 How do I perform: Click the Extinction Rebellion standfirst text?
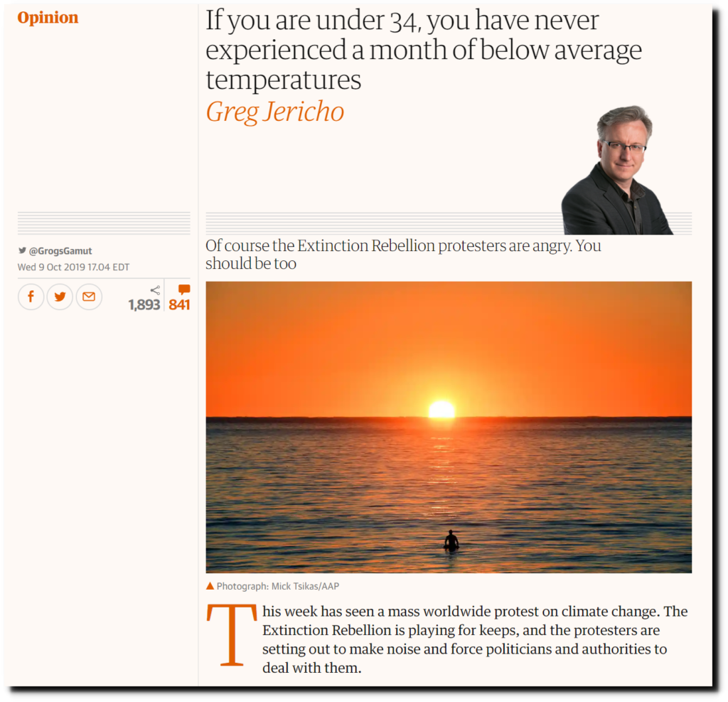pos(403,254)
